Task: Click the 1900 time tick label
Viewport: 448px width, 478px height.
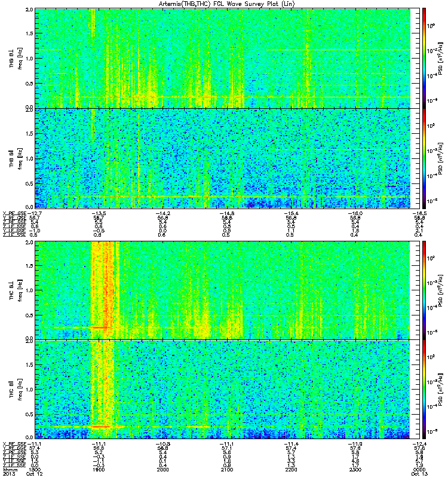Action: click(x=99, y=470)
